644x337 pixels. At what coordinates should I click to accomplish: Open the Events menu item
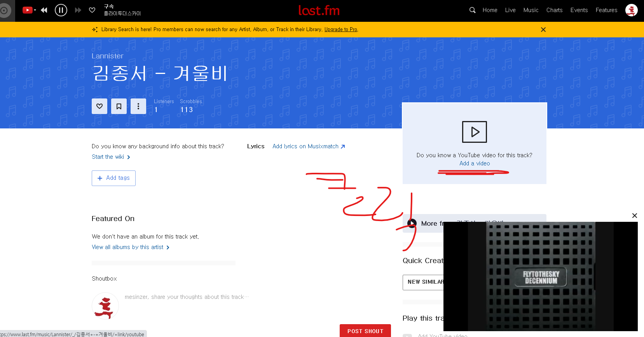[579, 10]
